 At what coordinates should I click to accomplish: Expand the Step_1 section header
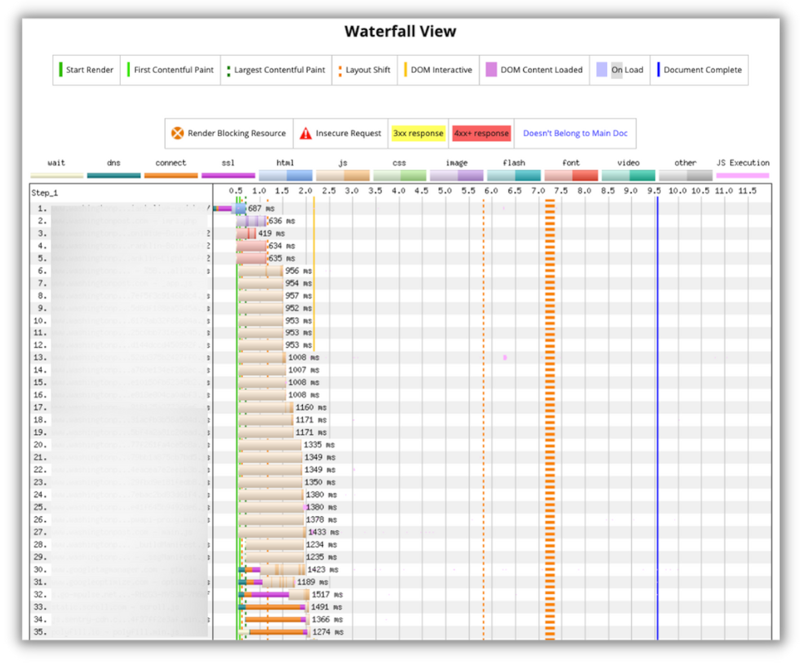(x=45, y=192)
